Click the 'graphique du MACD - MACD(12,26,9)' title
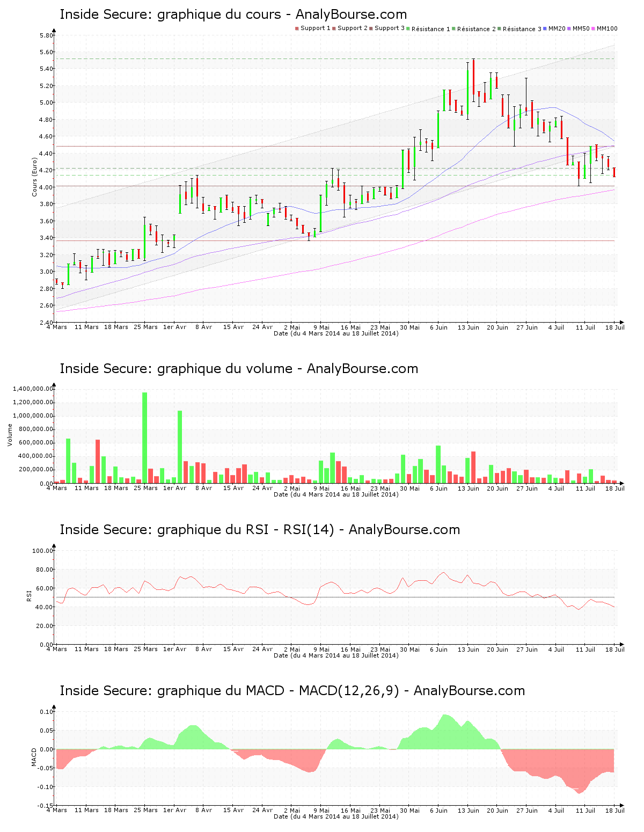Viewport: 644px width, 832px height. click(292, 691)
